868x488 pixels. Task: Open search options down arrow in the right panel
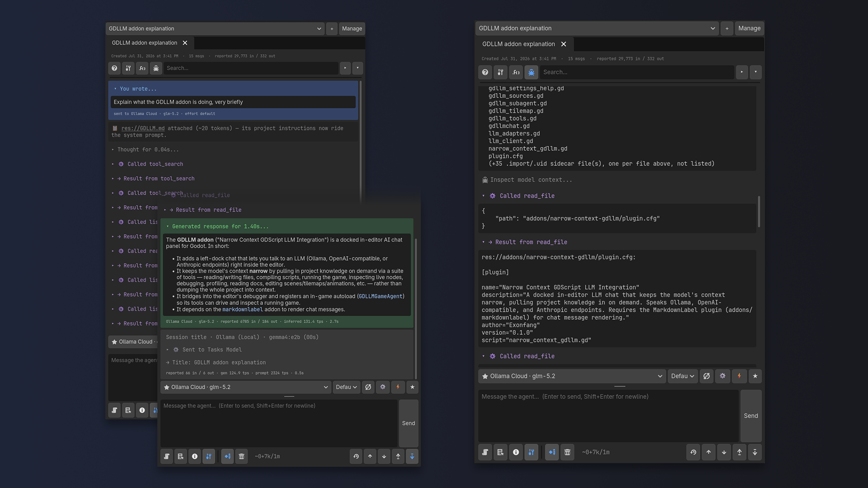755,72
